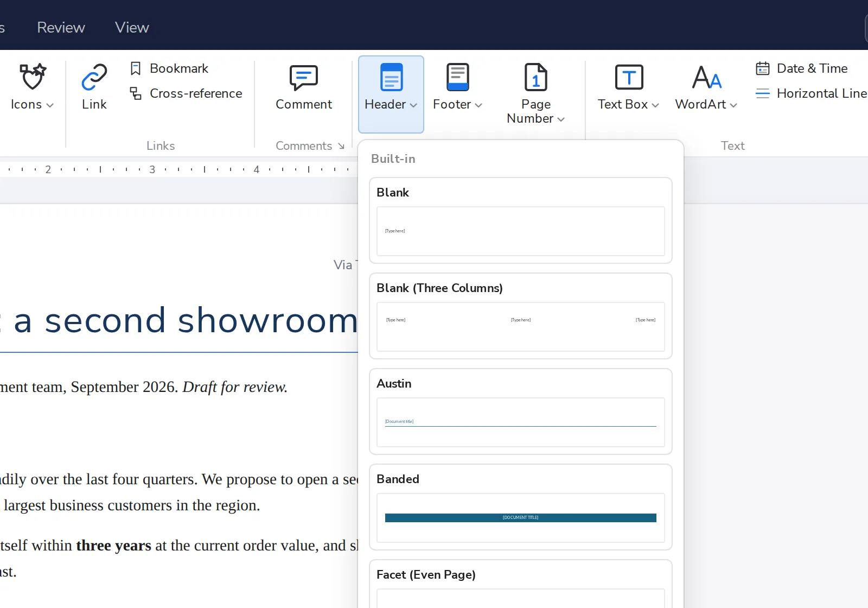The image size is (868, 608).
Task: Click the WordArt letter icon
Action: tap(707, 77)
